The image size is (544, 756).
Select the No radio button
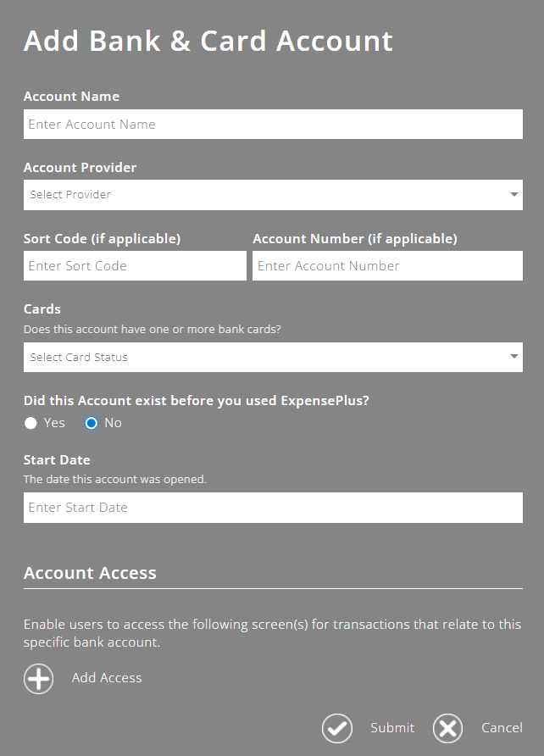tap(92, 422)
